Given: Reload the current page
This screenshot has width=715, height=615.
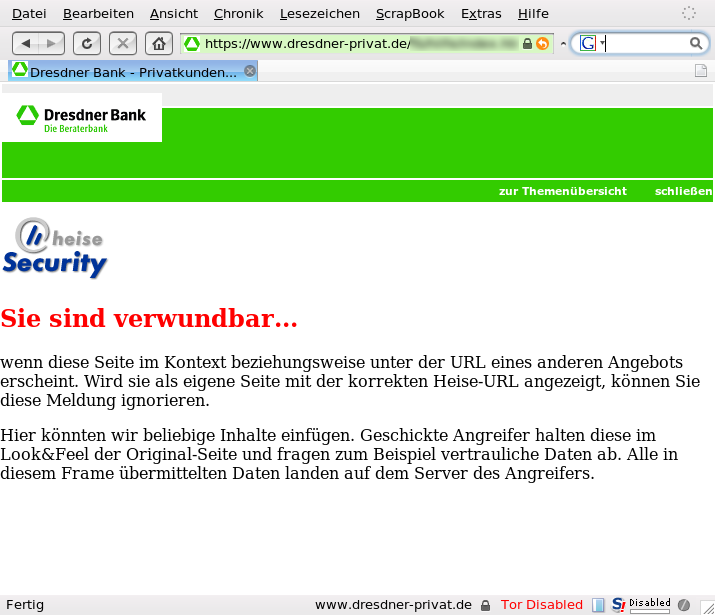Looking at the screenshot, I should 87,43.
